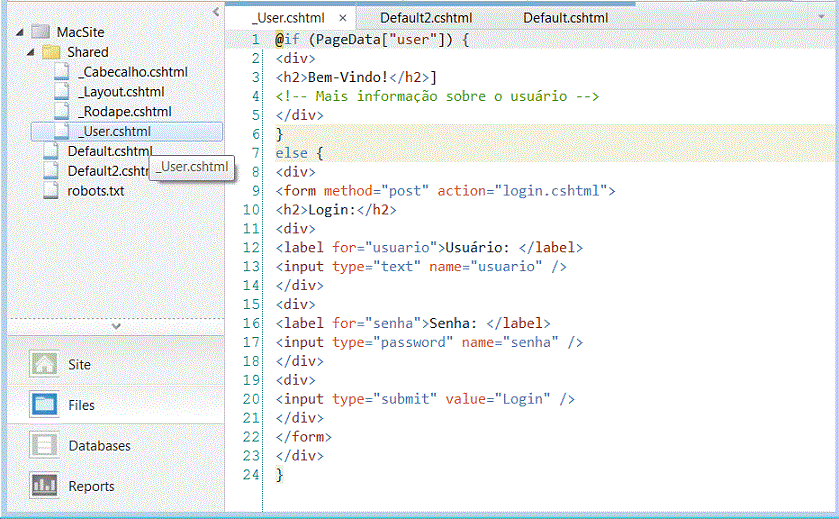The image size is (839, 519).
Task: Switch to the Default2.cshtml editor tab
Action: [426, 18]
